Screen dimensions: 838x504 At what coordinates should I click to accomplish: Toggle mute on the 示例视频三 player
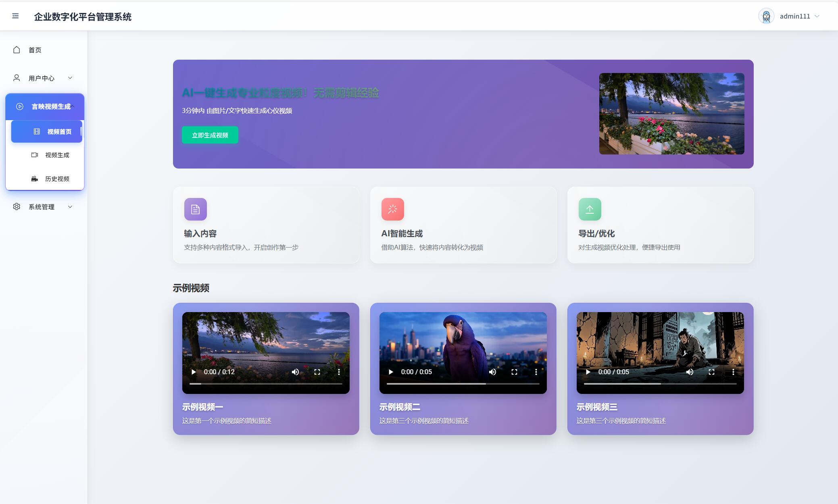pos(690,372)
